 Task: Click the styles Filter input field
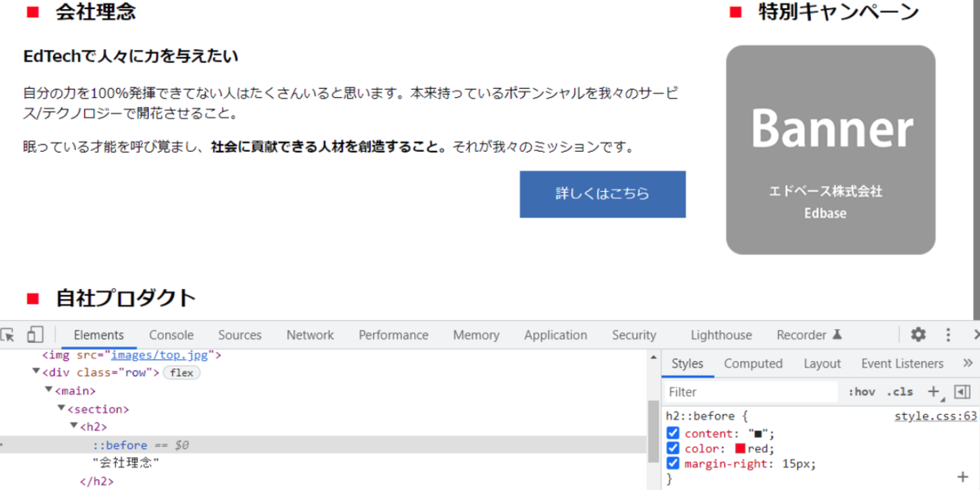pyautogui.click(x=751, y=392)
